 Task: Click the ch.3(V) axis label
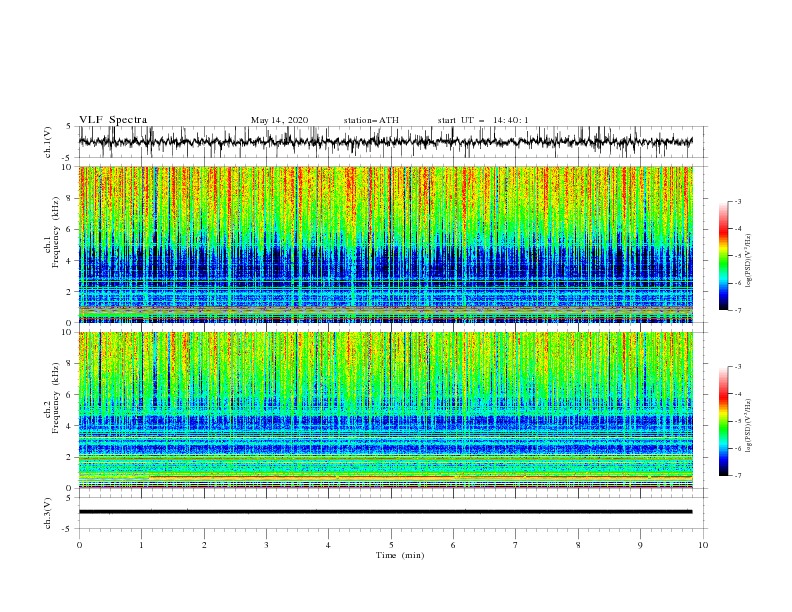tap(48, 513)
